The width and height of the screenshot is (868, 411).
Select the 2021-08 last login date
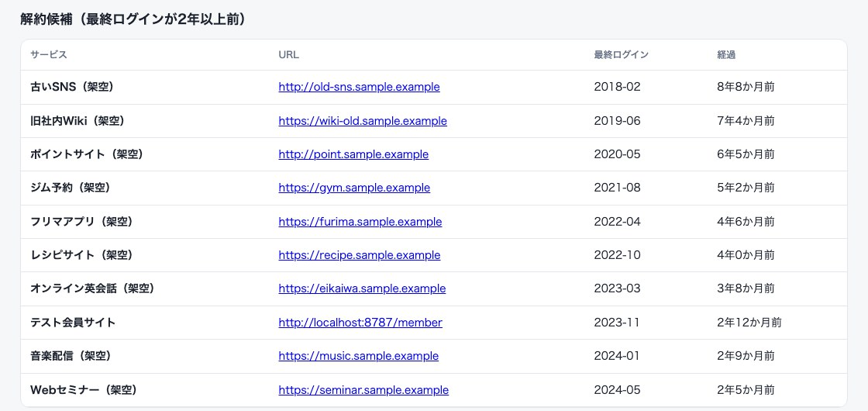point(617,188)
